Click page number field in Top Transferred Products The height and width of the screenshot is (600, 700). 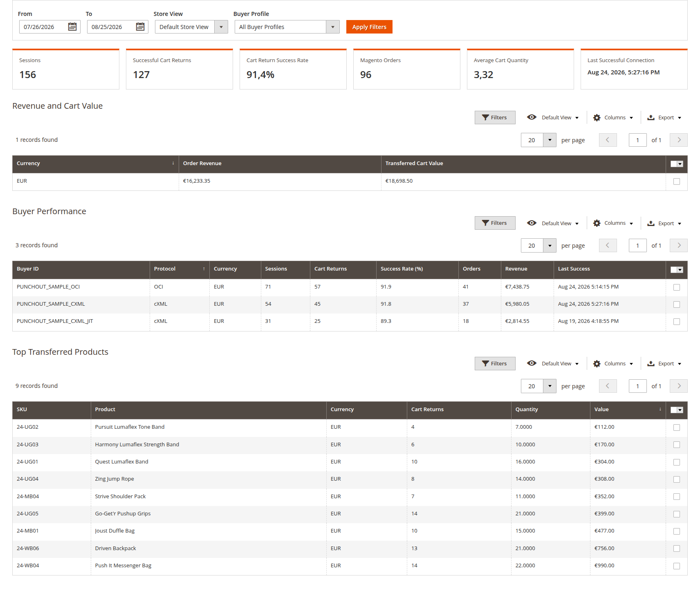click(637, 386)
